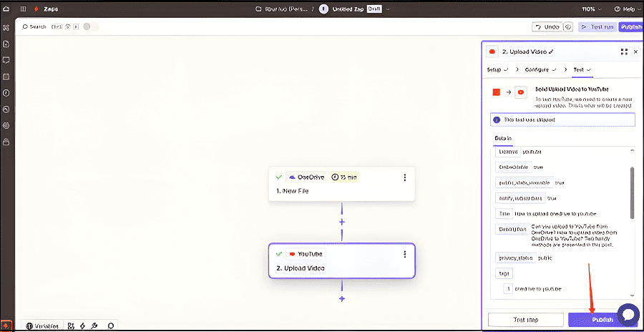Open the three-dot menu on OneDrive step
This screenshot has height=332, width=644.
(x=405, y=177)
